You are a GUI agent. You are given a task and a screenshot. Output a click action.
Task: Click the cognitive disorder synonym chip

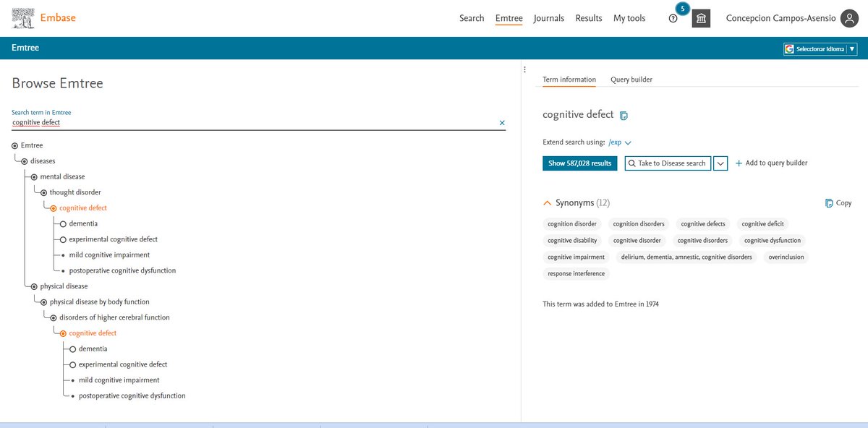[637, 241]
